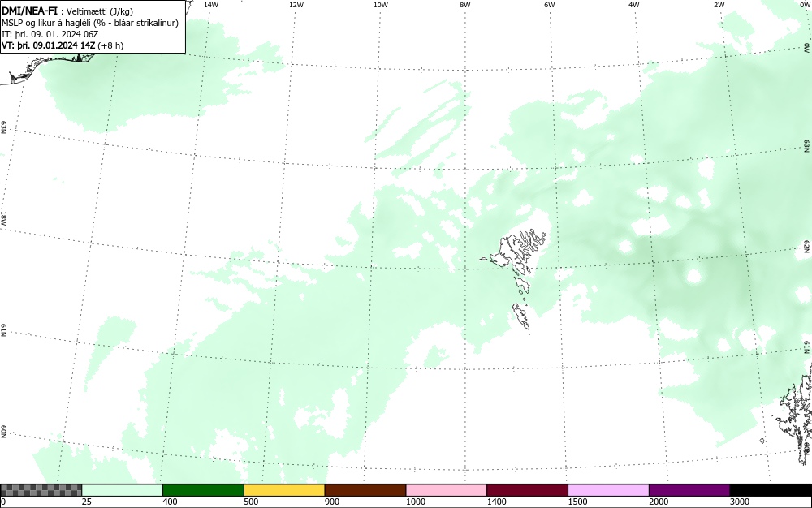
Task: Click the 'MSLP og líkur á hagléli' line
Action: click(x=90, y=23)
